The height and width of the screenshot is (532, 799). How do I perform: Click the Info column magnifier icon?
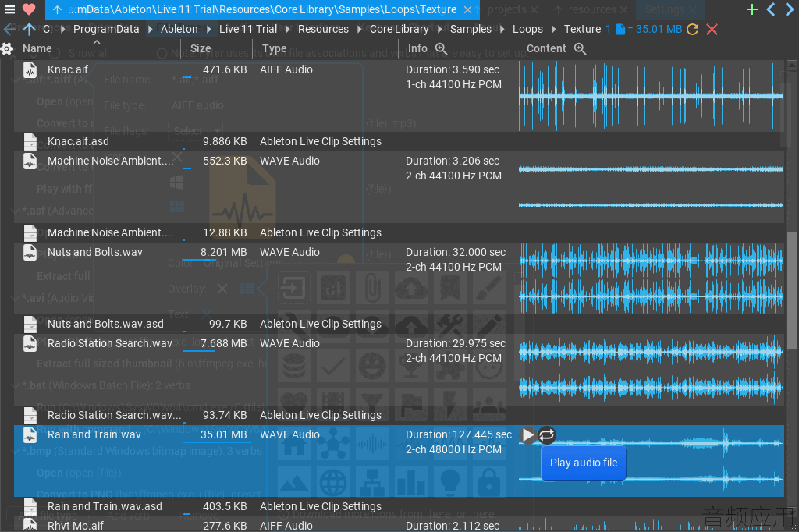[x=441, y=48]
